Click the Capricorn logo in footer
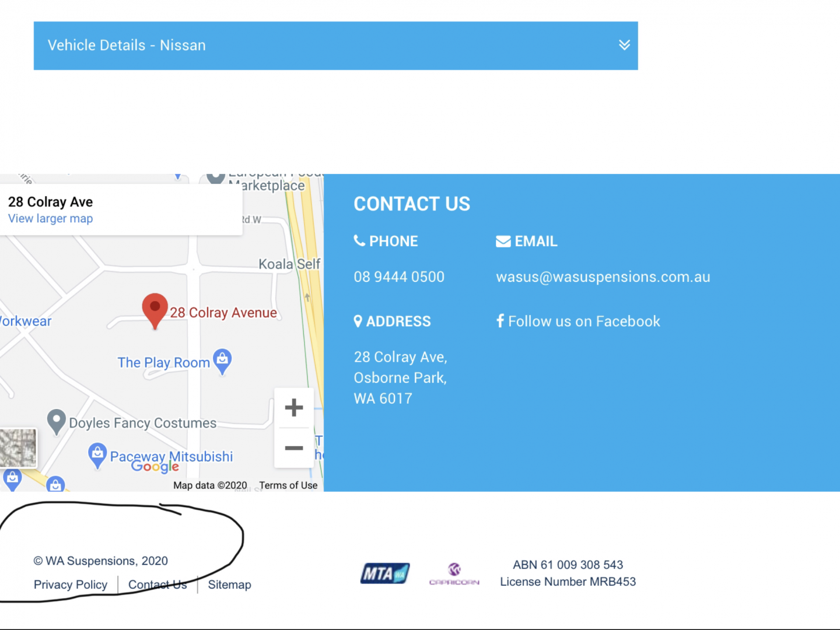The image size is (840, 630). tap(454, 573)
